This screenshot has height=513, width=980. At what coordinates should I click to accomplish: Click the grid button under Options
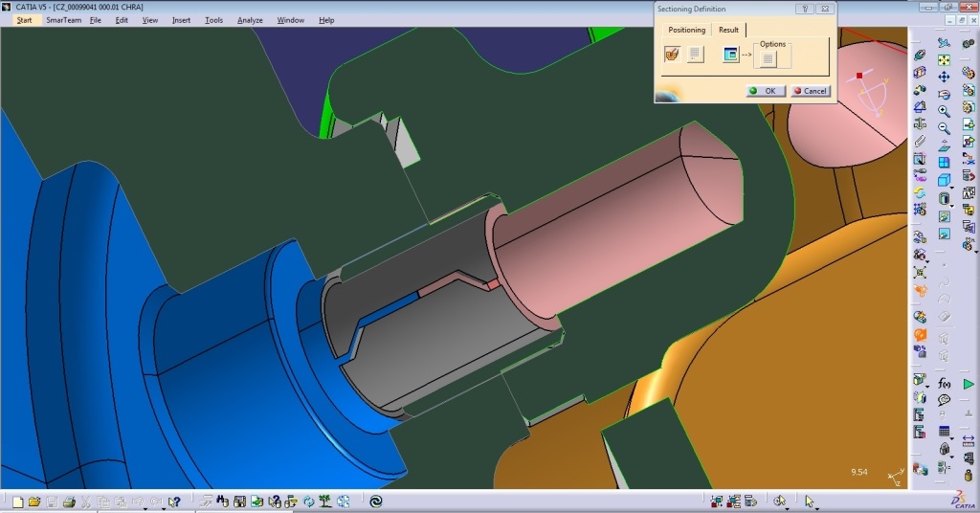(768, 58)
